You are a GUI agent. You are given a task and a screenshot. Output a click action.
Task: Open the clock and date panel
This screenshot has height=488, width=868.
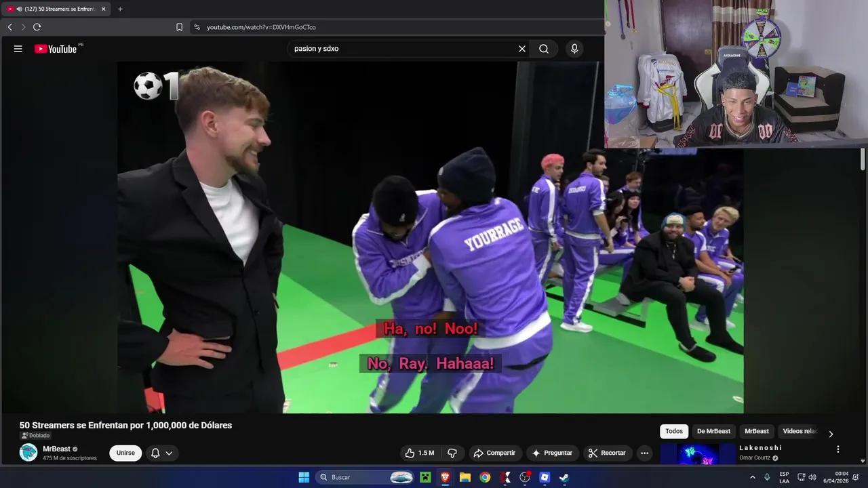[x=836, y=477]
